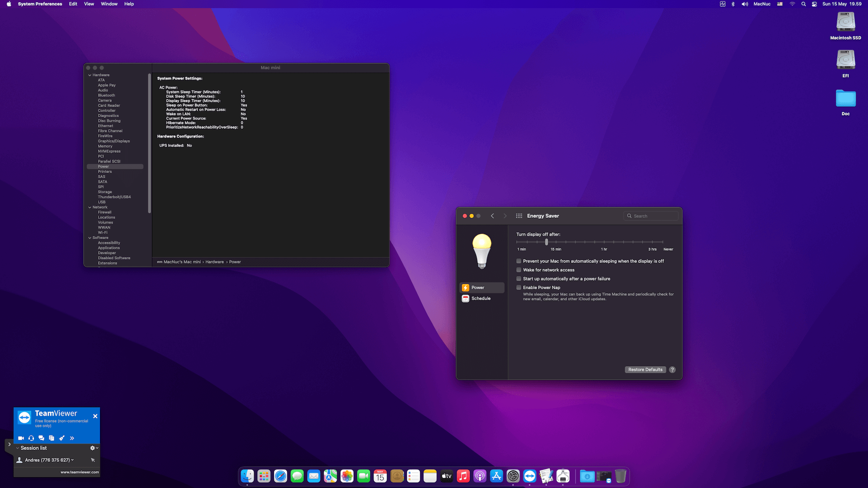Image resolution: width=868 pixels, height=488 pixels.
Task: Click the Show All preferences grid icon
Action: click(x=519, y=216)
